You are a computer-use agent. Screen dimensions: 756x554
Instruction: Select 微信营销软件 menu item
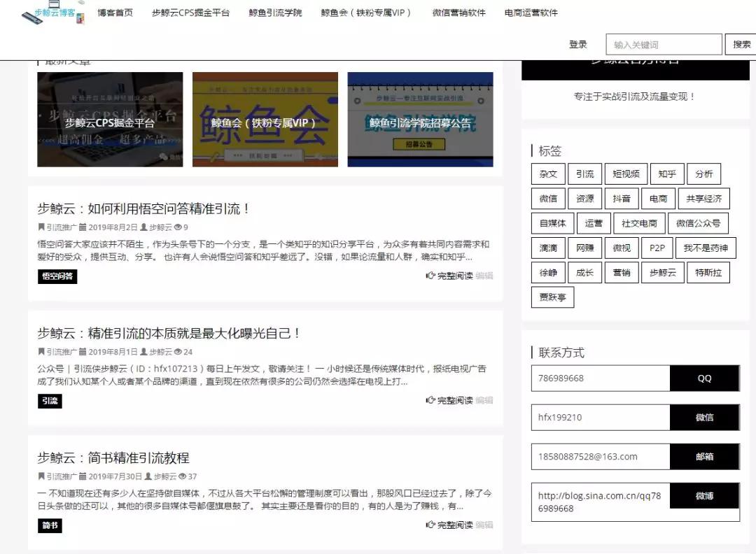point(458,13)
